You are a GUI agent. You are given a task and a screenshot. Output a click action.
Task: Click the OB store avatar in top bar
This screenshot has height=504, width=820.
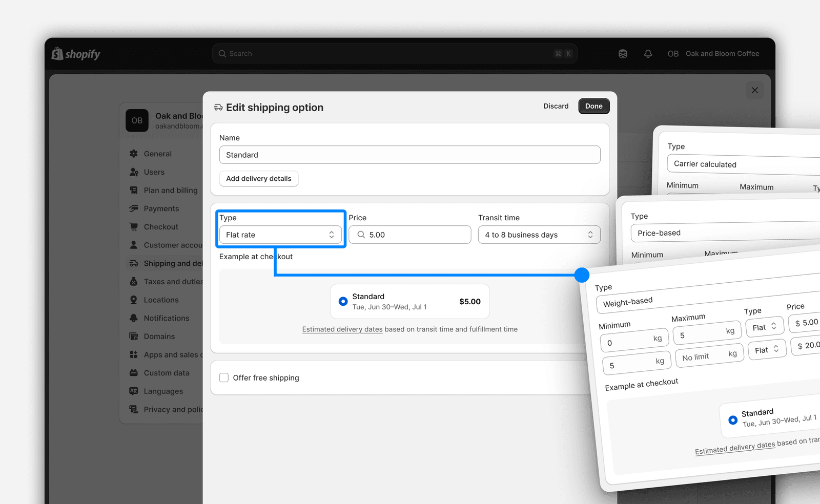click(673, 54)
